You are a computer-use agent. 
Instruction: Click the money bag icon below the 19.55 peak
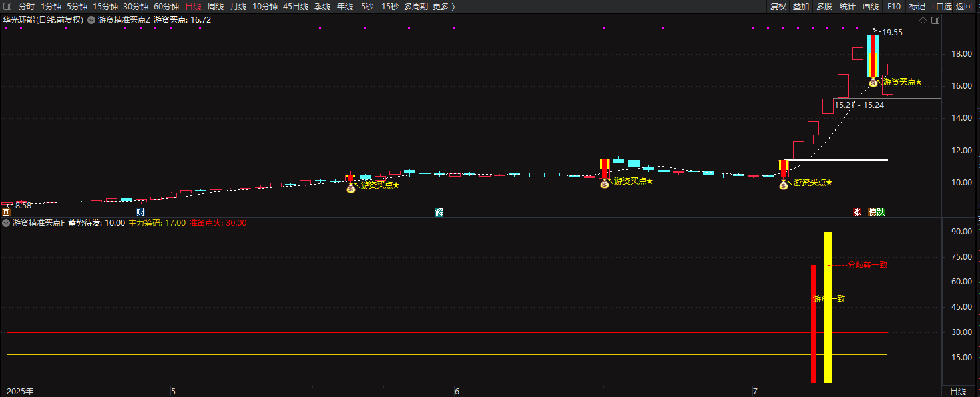[x=873, y=83]
